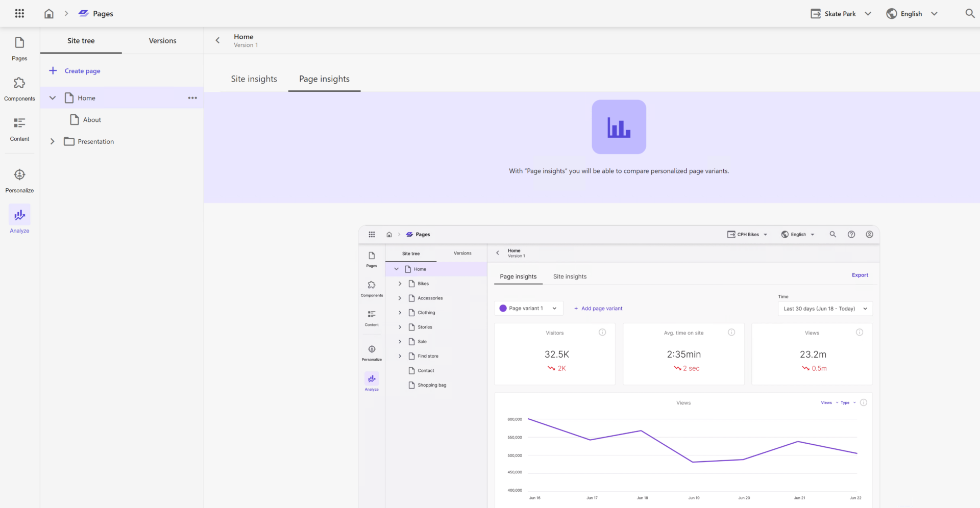The image size is (980, 508).
Task: Switch to the Versions tab
Action: click(x=162, y=41)
